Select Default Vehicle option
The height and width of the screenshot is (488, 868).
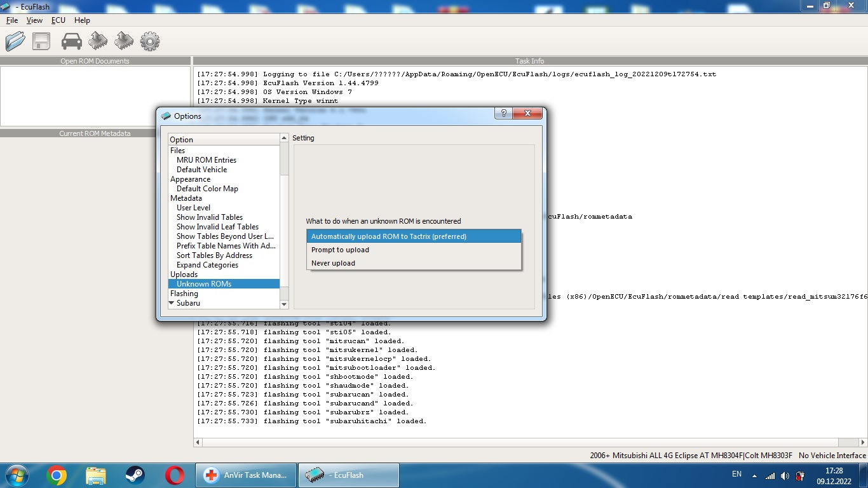pyautogui.click(x=201, y=170)
